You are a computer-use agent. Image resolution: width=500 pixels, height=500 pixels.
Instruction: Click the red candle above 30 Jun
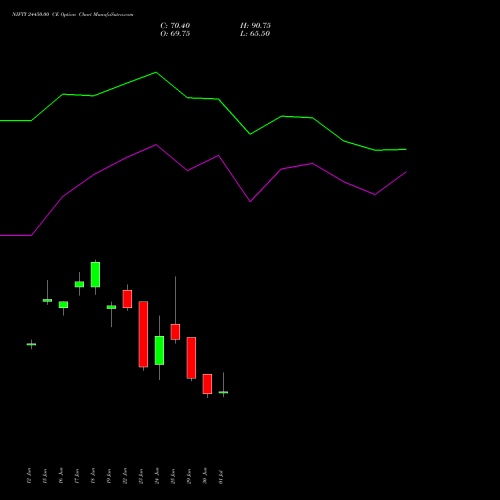(x=207, y=384)
